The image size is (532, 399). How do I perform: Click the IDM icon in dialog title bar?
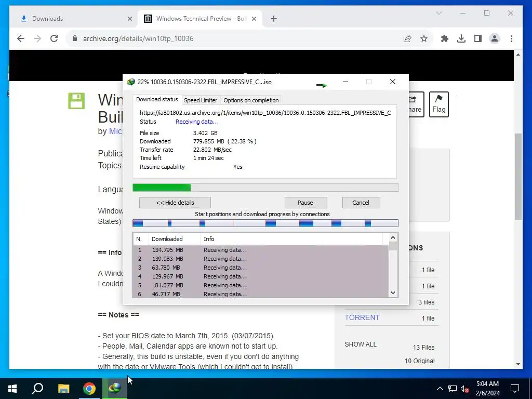click(130, 82)
